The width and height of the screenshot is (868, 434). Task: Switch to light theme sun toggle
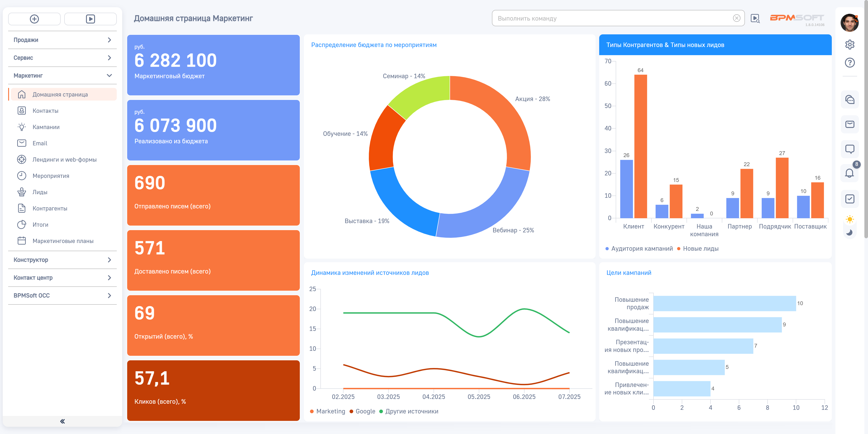849,219
